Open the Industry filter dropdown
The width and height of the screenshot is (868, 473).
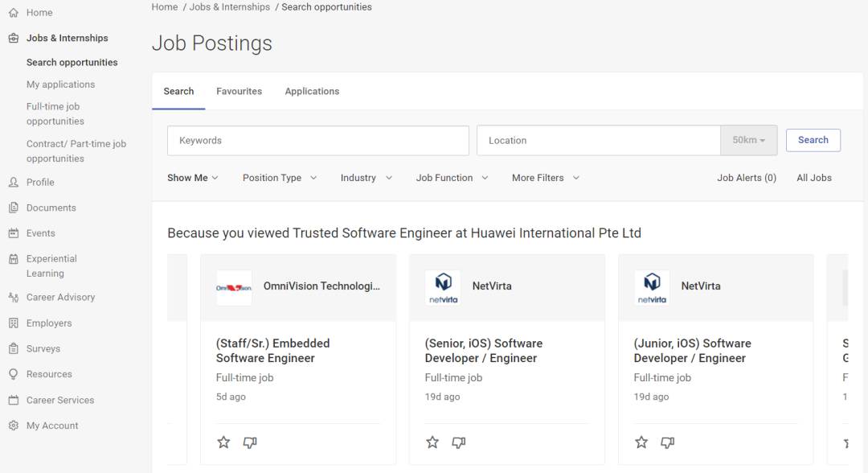(x=366, y=178)
